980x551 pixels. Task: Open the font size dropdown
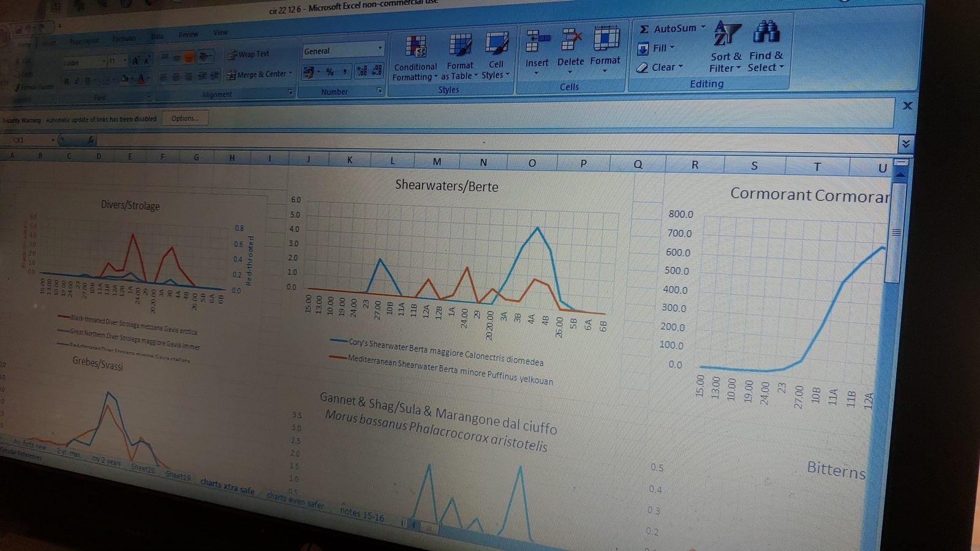coord(125,61)
